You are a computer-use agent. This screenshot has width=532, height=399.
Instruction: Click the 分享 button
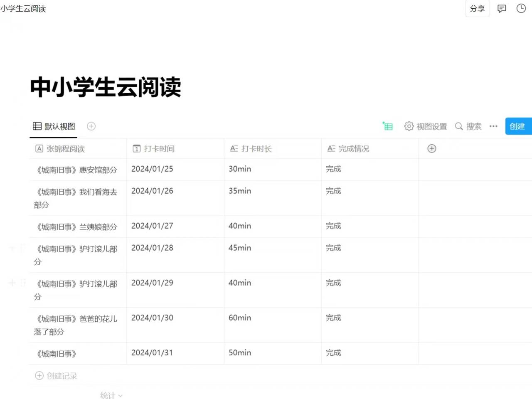477,8
